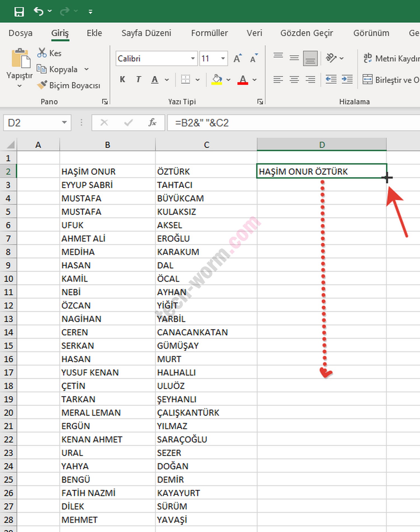Toggle the bottom align button
Screen dimensions: 420x532
310,58
